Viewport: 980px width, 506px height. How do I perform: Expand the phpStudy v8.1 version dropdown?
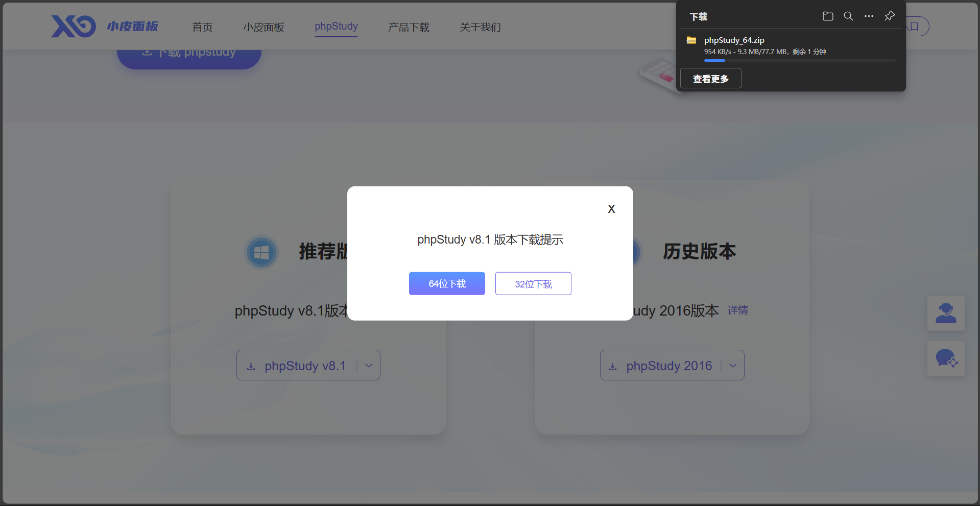(x=369, y=365)
